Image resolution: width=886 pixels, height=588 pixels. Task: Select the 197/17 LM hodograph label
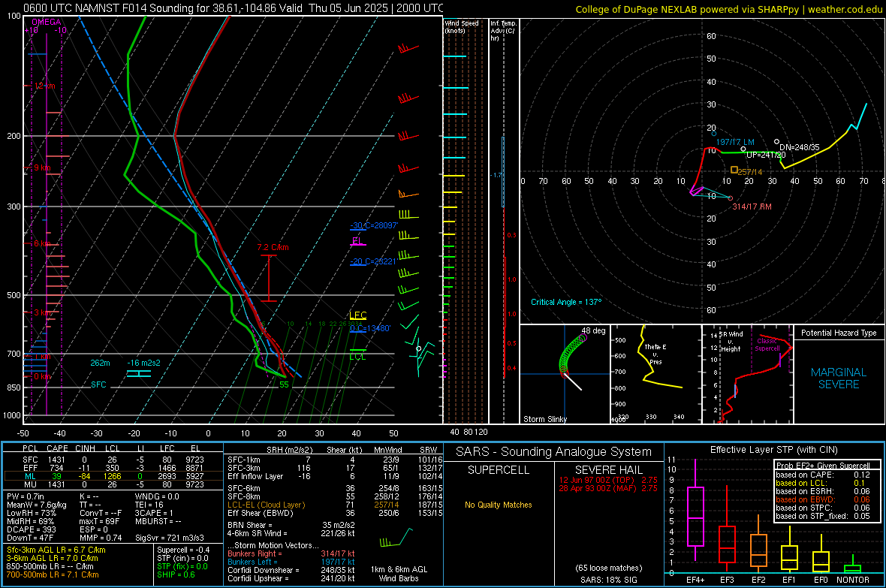735,143
